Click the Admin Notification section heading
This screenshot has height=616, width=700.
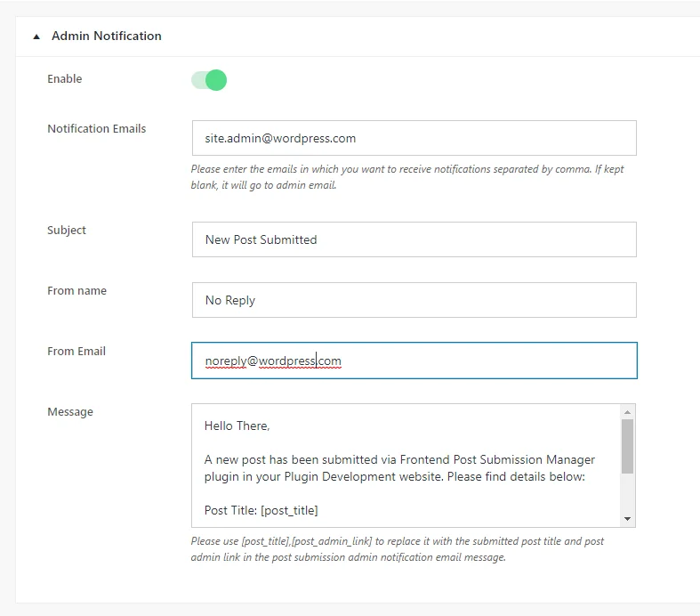106,36
